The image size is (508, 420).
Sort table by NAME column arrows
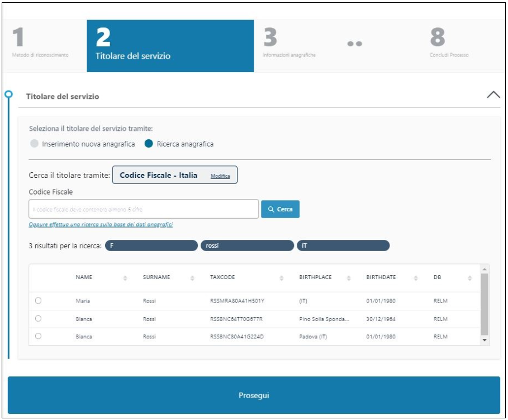tap(125, 278)
